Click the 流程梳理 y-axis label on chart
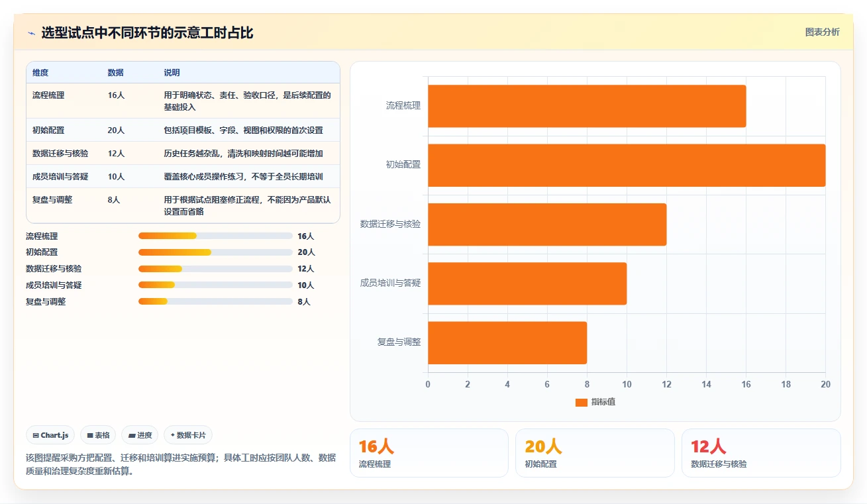Screen dimensions: 867x504 pos(403,106)
